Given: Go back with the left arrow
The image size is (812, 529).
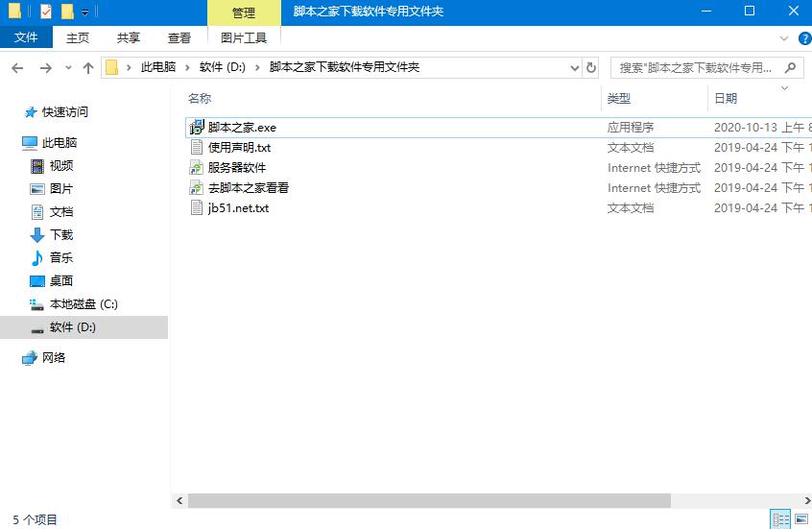Looking at the screenshot, I should click(17, 68).
